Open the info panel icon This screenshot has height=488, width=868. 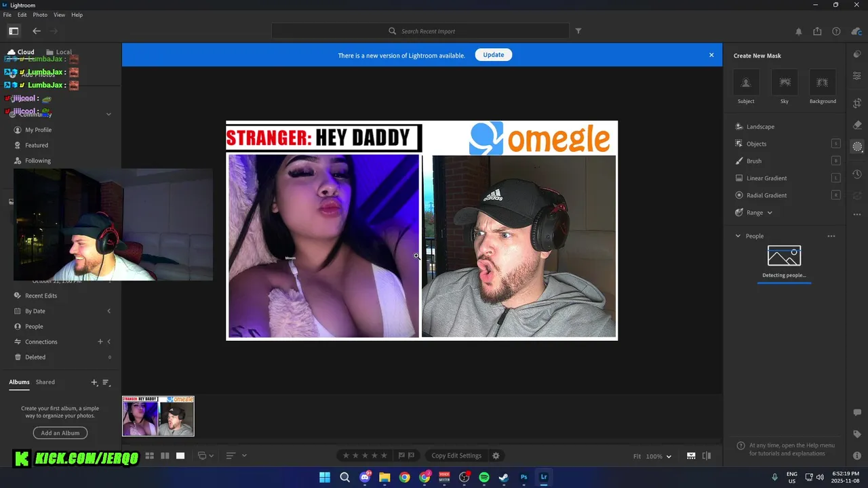pyautogui.click(x=857, y=455)
